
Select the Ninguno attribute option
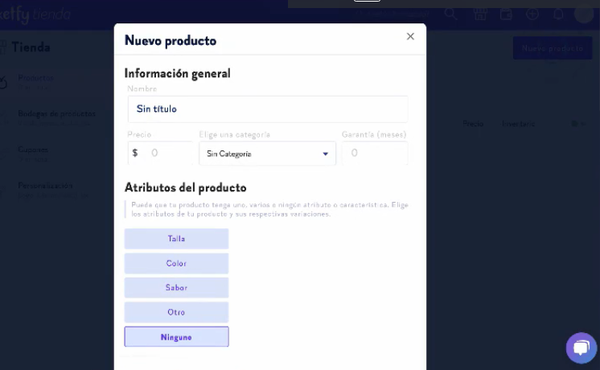(176, 337)
